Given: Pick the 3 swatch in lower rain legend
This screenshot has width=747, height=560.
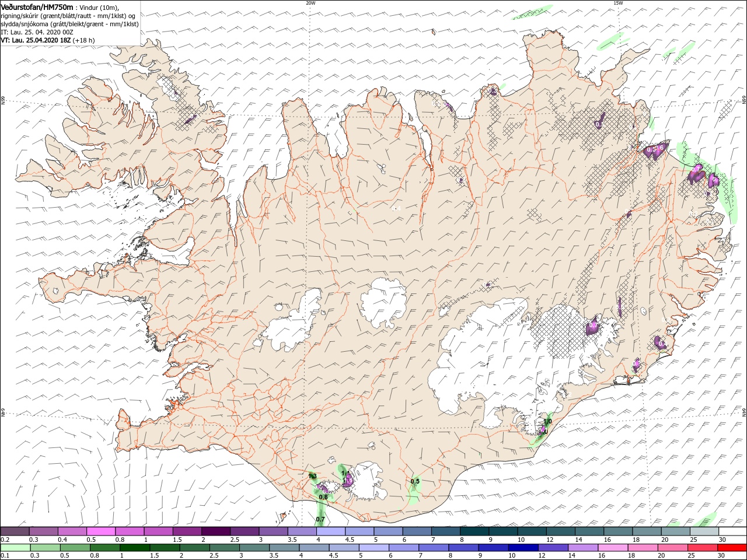Looking at the screenshot, I should 254,548.
